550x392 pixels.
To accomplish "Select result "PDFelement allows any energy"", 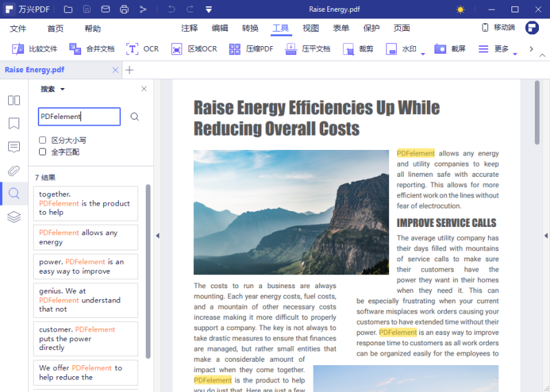I will click(x=85, y=237).
